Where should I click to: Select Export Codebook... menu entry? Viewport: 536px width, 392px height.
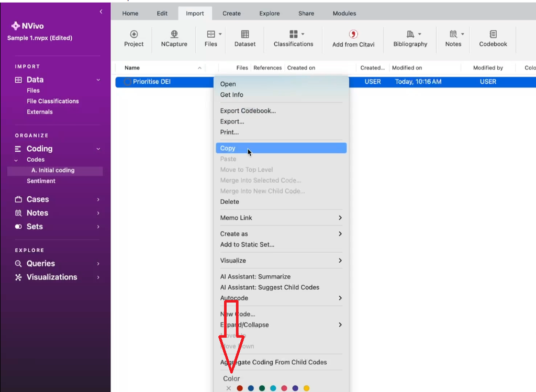(281, 111)
